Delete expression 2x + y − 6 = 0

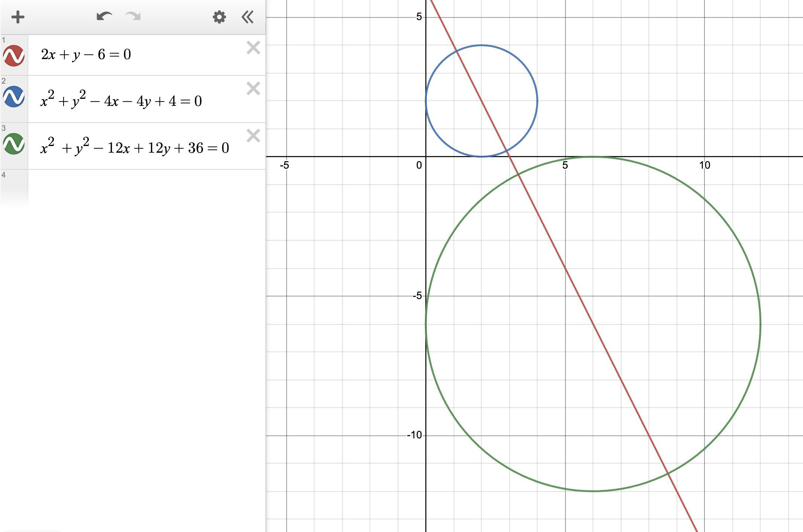point(253,48)
